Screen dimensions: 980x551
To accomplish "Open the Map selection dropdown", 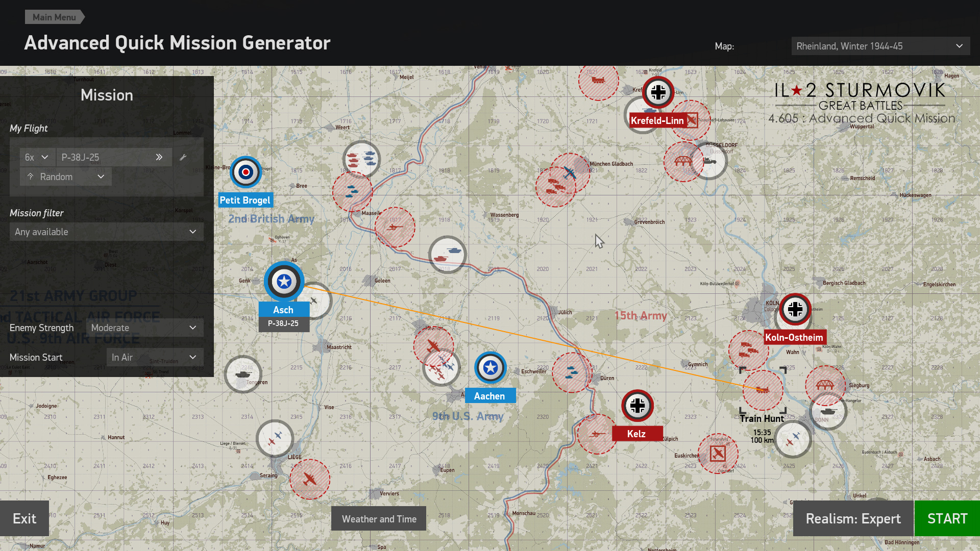I will 880,46.
